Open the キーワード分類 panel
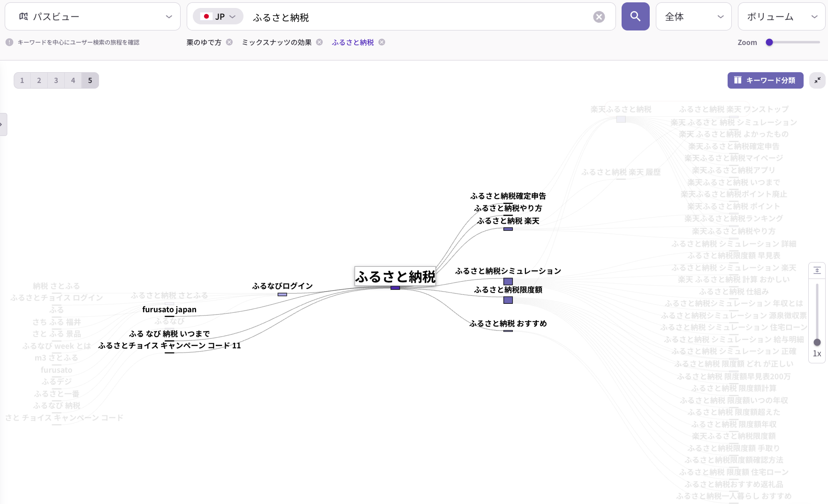The image size is (828, 504). coord(765,80)
